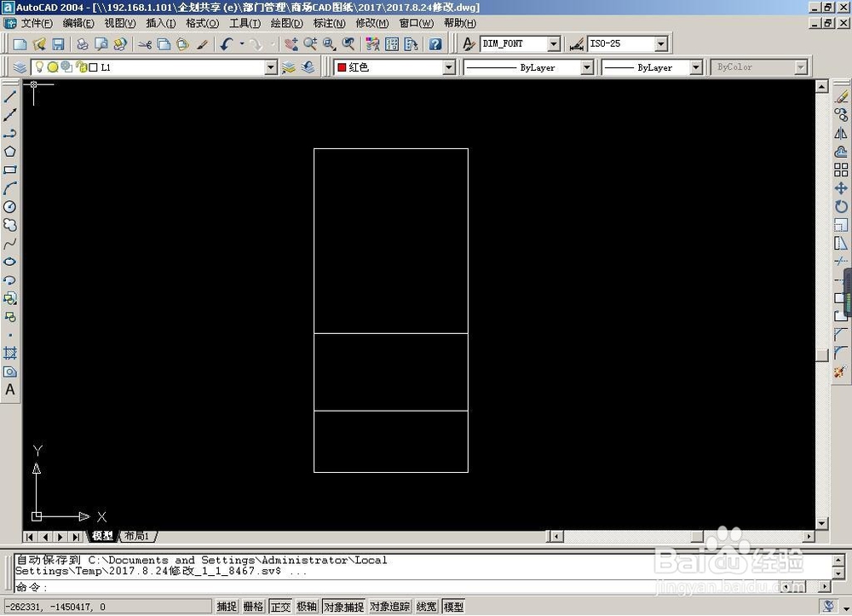Open the lineweight ByLayer dropdown
This screenshot has height=616, width=852.
click(x=696, y=67)
